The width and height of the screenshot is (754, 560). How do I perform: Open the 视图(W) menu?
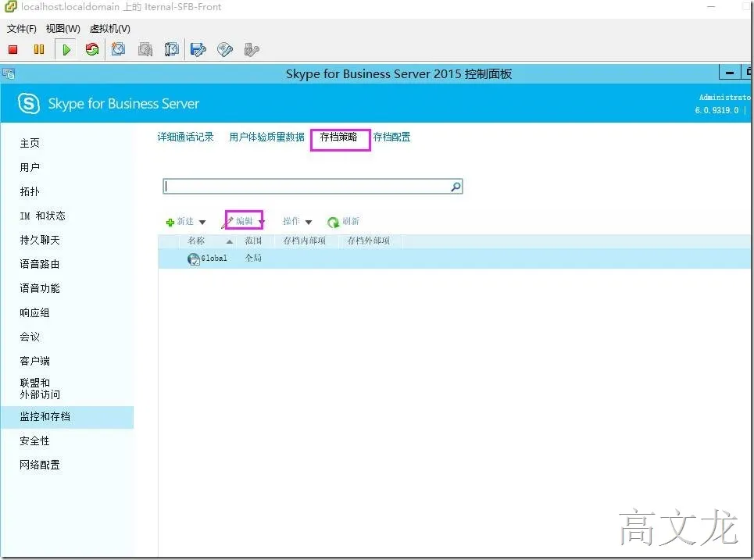63,29
